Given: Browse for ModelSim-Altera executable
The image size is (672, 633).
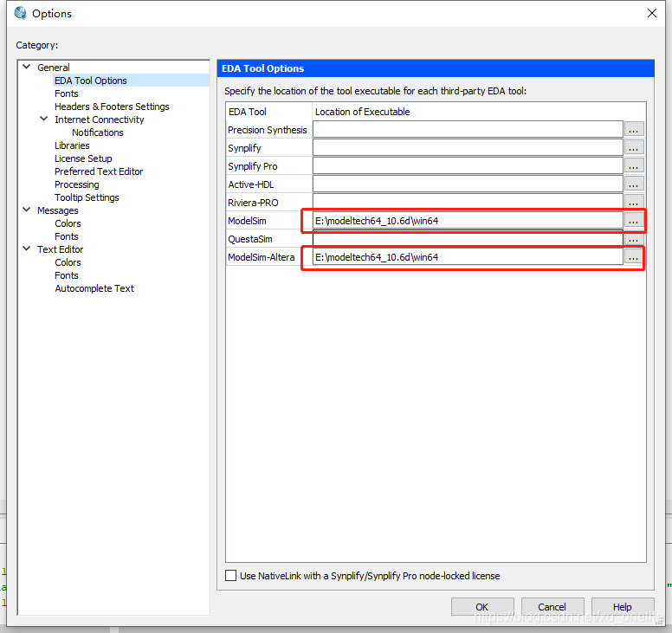Looking at the screenshot, I should [633, 257].
